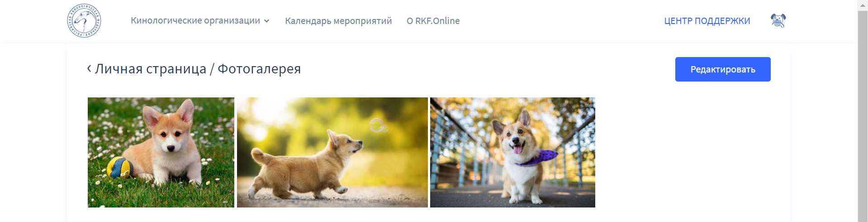Image resolution: width=868 pixels, height=222 pixels.
Task: Expand the chevron beside Кинологические организации
Action: (x=266, y=21)
